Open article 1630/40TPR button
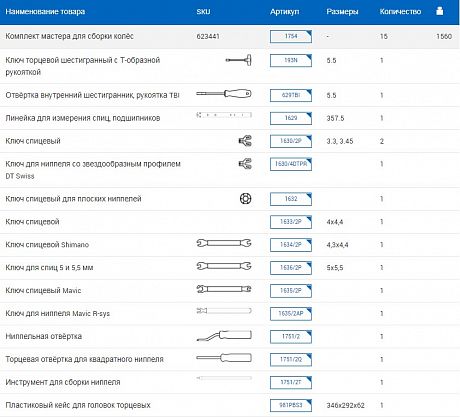Screen dimensions: 460x417 point(291,164)
